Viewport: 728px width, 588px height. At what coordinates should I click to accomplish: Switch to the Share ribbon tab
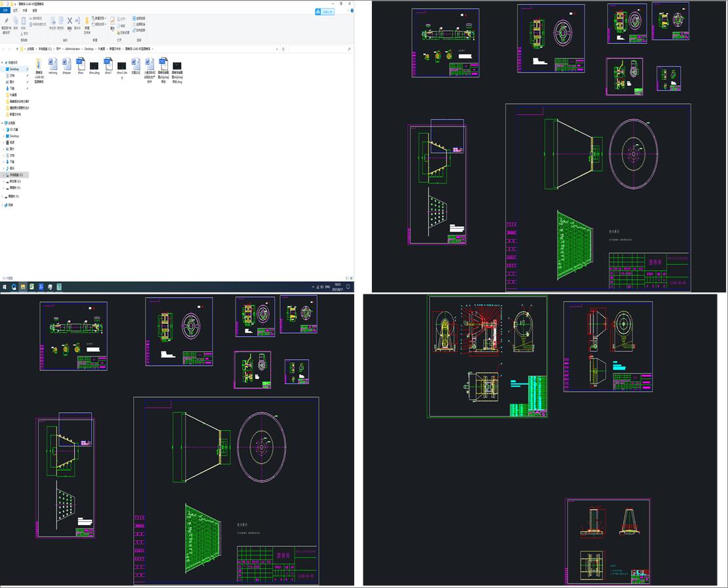point(25,10)
